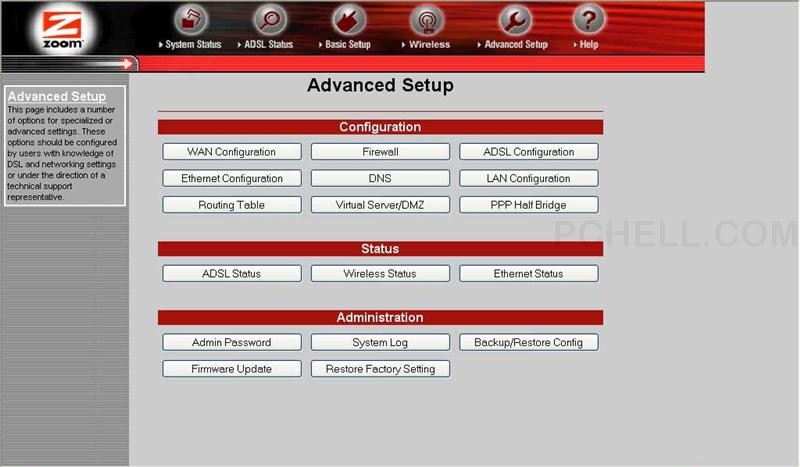Image resolution: width=800 pixels, height=467 pixels.
Task: Open the DNS settings button
Action: click(380, 179)
